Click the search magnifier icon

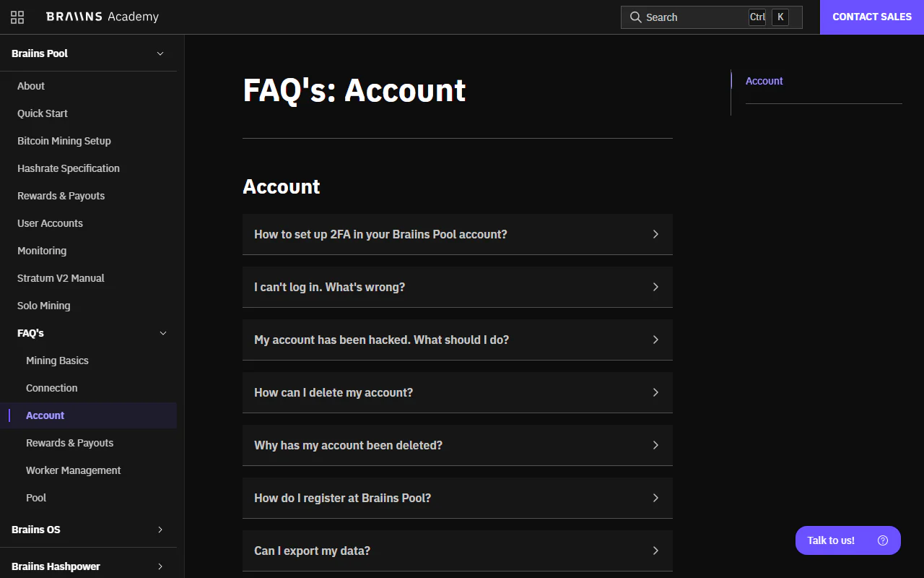(x=635, y=17)
